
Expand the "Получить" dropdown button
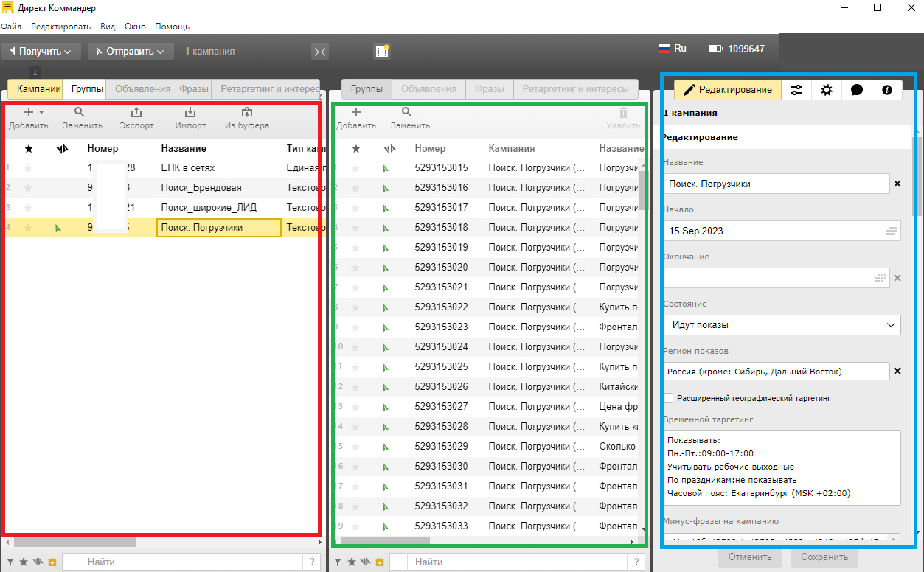(41, 52)
